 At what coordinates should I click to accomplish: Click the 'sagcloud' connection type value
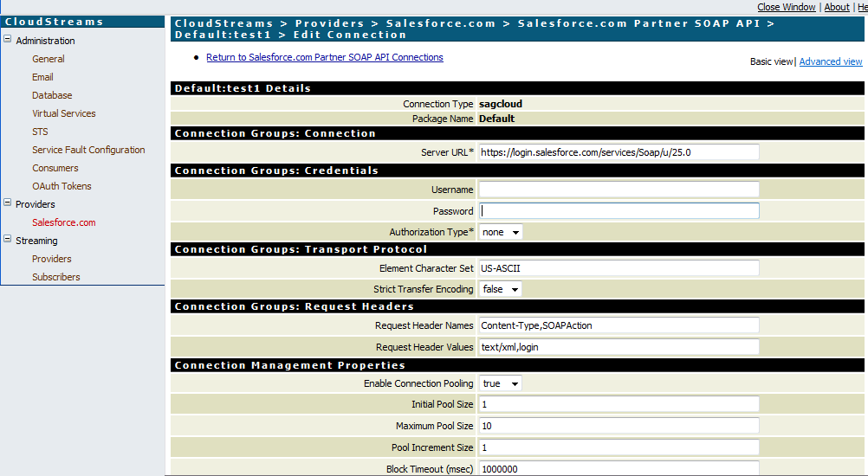(x=501, y=104)
